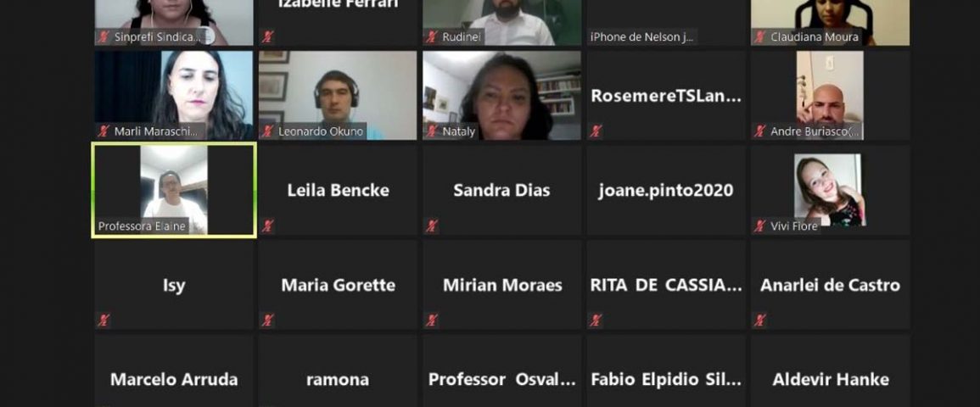
Task: Click muted mic icon on RosemereTSLan tile
Action: click(596, 131)
